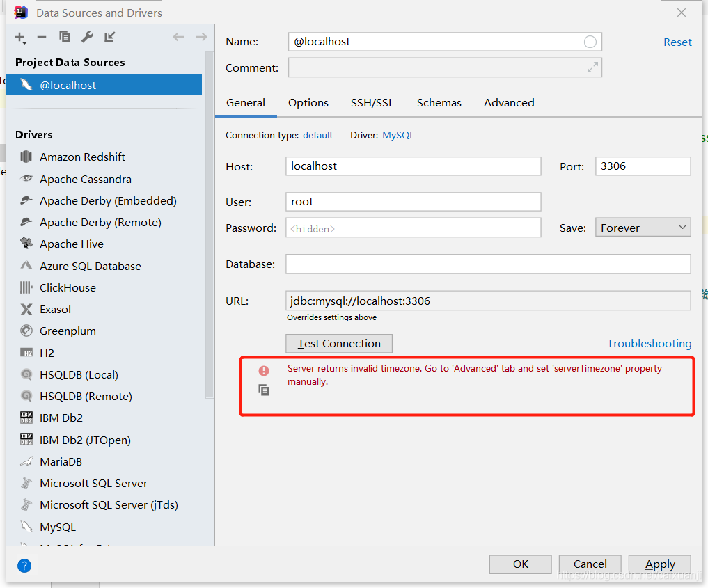Click the Reset link
Viewport: 708px width, 588px height.
coord(677,42)
